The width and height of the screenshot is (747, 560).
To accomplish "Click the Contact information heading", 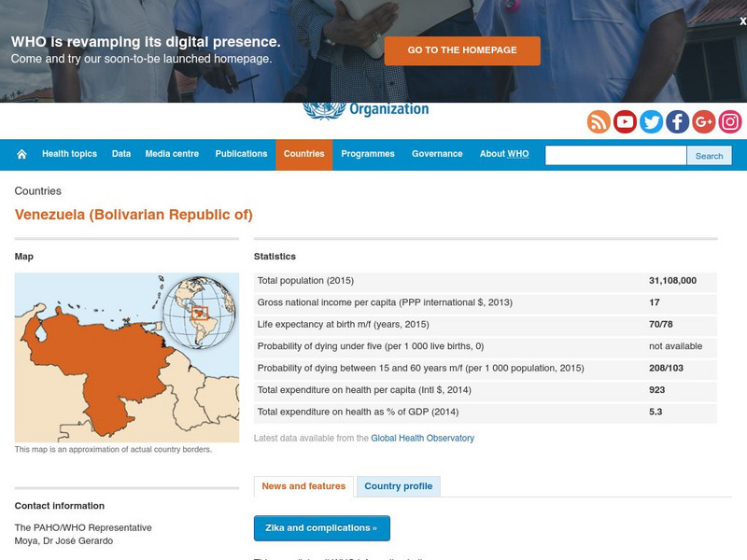I will click(x=60, y=506).
